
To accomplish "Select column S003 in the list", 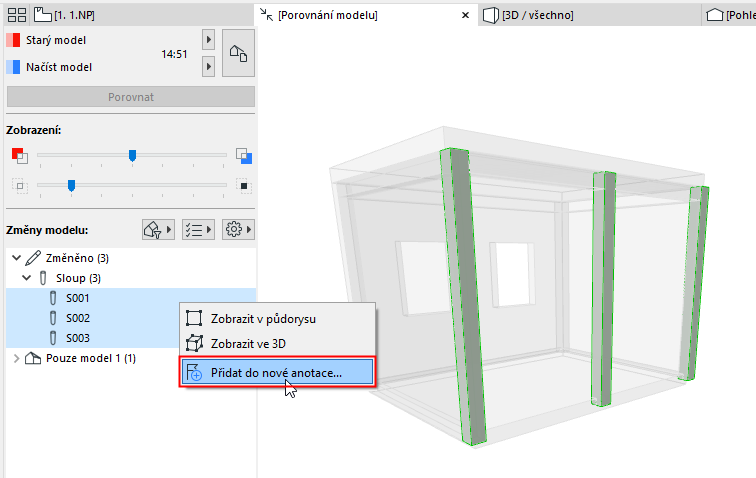I will click(92, 338).
